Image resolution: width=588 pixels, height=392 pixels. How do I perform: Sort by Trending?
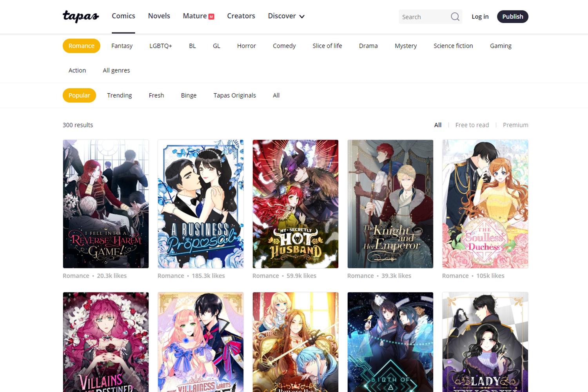pyautogui.click(x=120, y=95)
